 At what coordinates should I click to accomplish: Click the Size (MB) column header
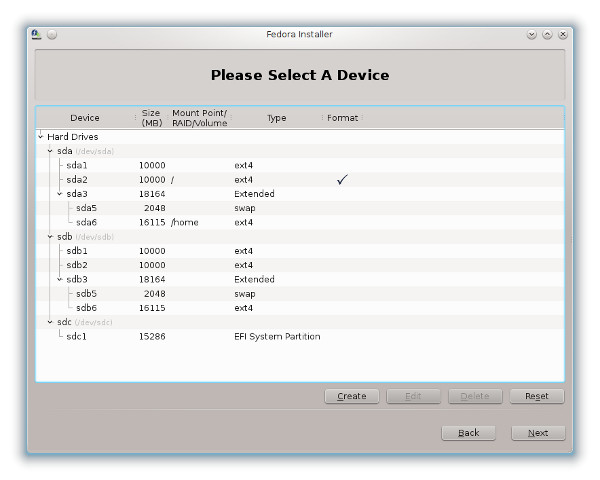coord(152,118)
